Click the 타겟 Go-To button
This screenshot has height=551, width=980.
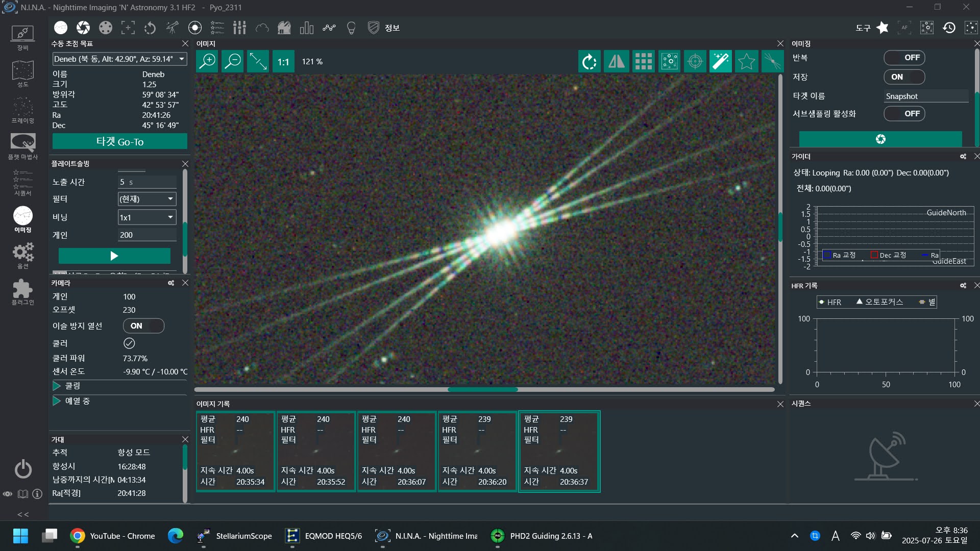(x=120, y=142)
